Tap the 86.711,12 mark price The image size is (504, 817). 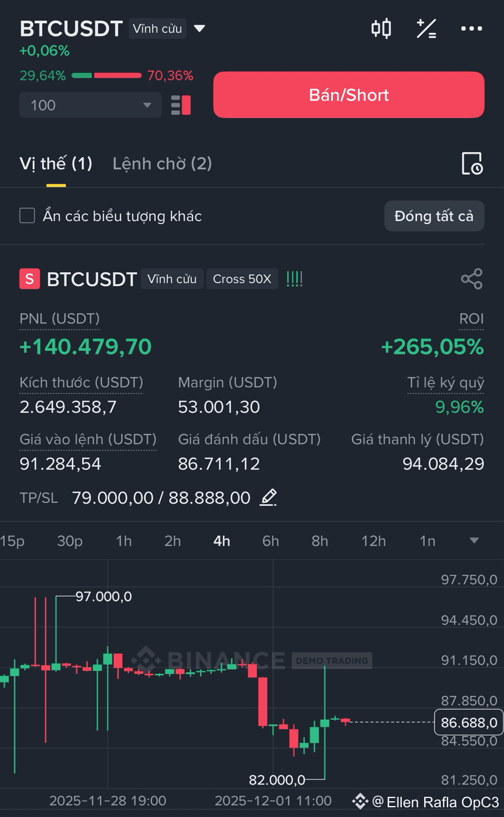click(x=219, y=464)
